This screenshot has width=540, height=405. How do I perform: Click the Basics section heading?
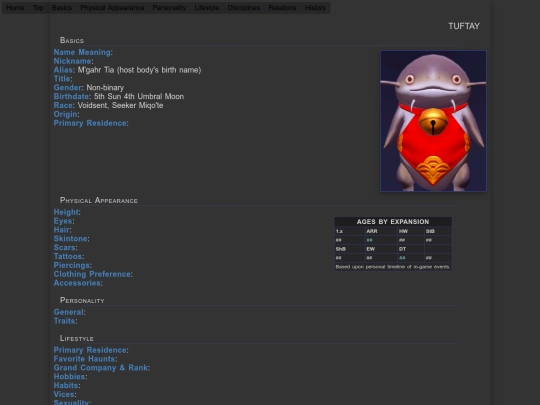pos(72,40)
